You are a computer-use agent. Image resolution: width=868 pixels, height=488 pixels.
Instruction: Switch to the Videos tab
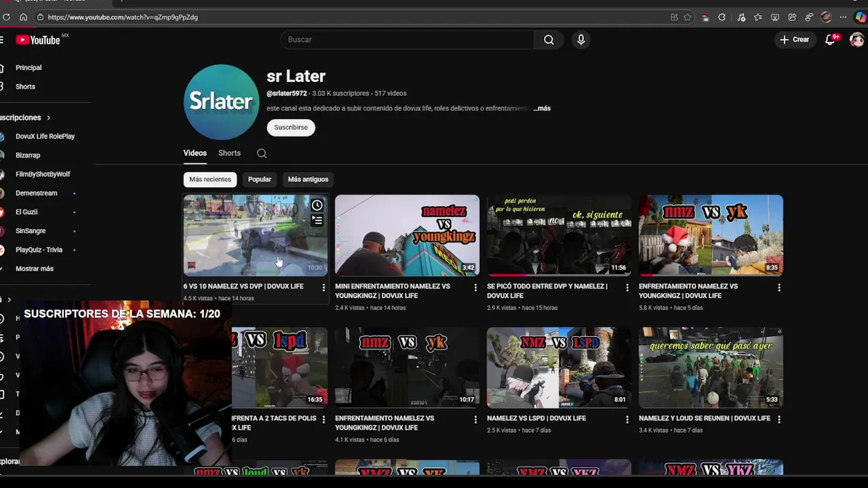pos(195,153)
